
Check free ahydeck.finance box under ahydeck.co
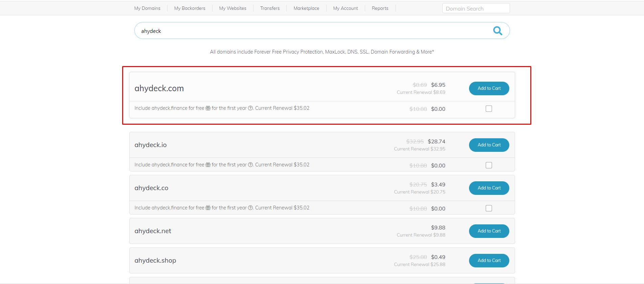(x=489, y=208)
